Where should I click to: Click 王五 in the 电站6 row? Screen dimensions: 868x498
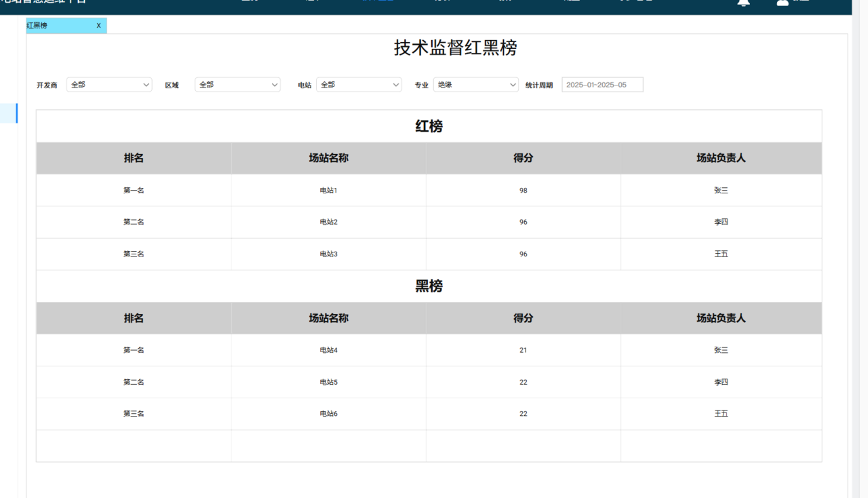point(721,413)
